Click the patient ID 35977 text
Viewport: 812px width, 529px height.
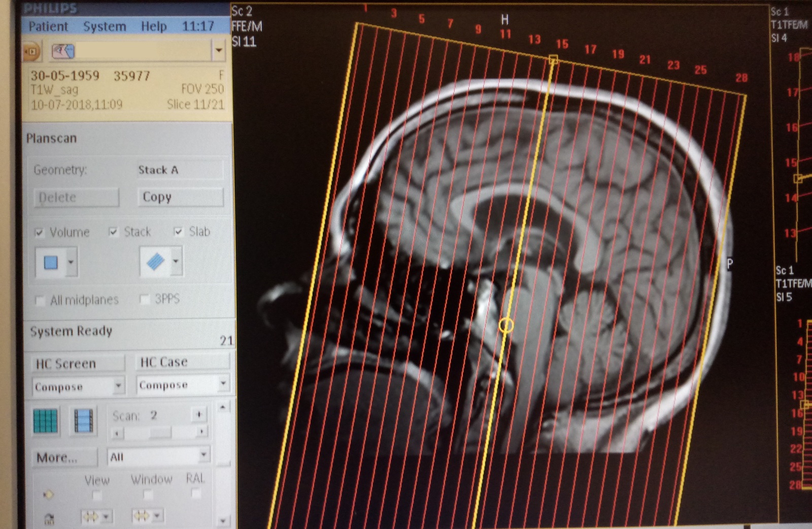pyautogui.click(x=132, y=76)
